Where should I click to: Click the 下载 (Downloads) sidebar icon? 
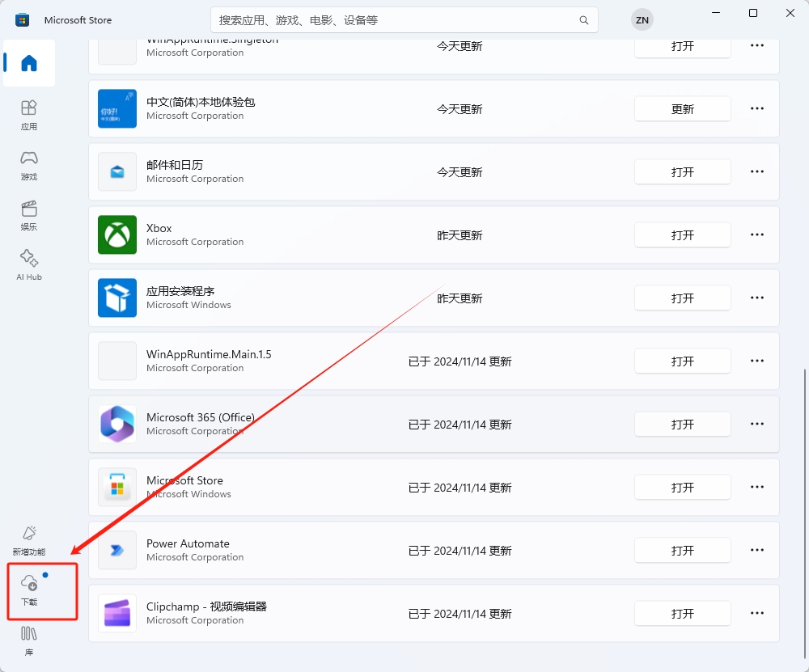point(29,590)
